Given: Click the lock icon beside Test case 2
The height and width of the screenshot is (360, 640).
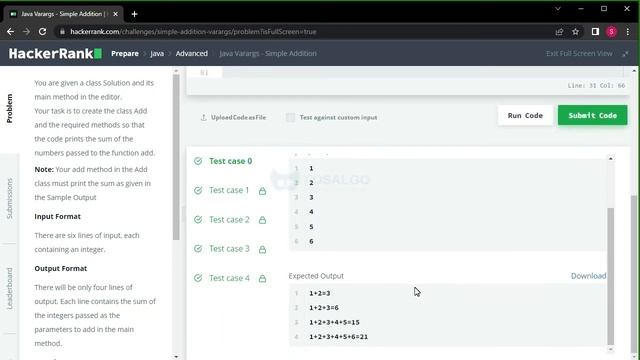Looking at the screenshot, I should tap(262, 220).
